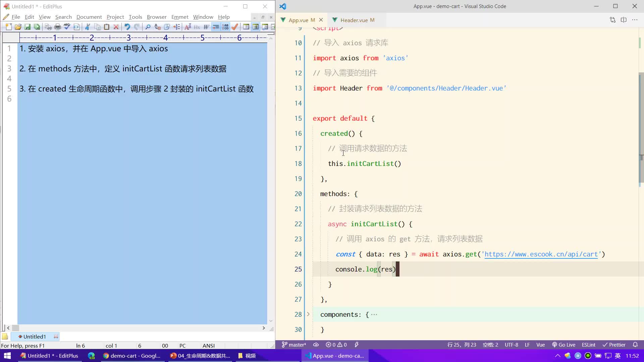Click Open Changes icon in VS Code
Viewport: 644px width, 362px height.
pyautogui.click(x=613, y=20)
